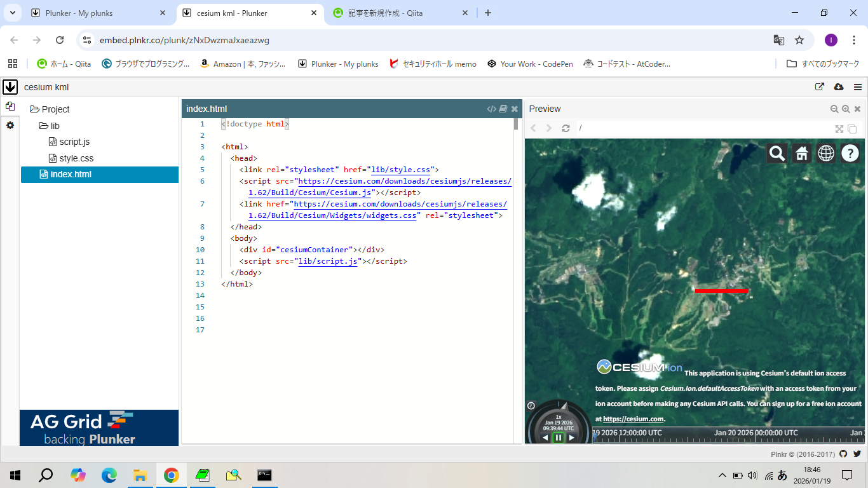Open Cesium scene mode globe picker
This screenshot has width=868, height=488.
[826, 153]
